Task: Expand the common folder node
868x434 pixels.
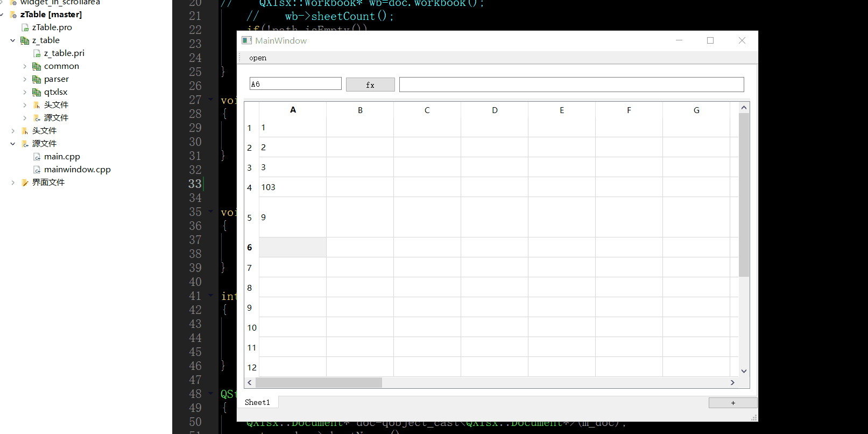Action: click(x=25, y=66)
